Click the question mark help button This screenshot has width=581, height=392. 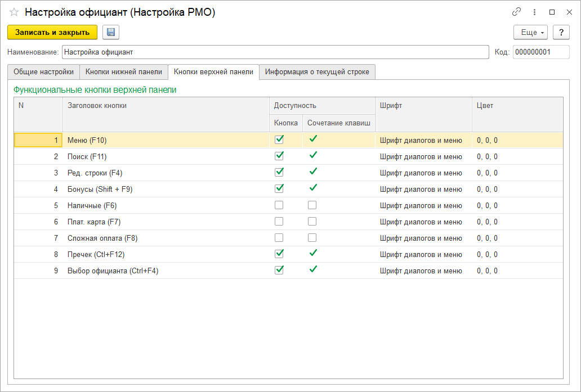pyautogui.click(x=561, y=33)
